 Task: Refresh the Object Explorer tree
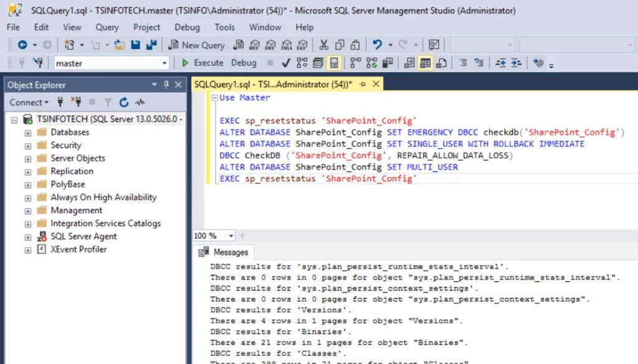124,102
